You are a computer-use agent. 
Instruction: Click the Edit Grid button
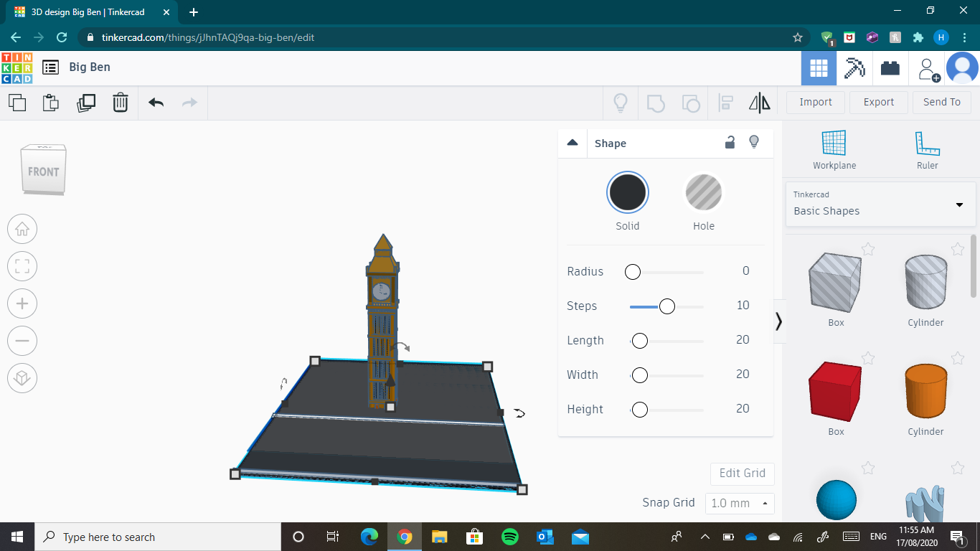pyautogui.click(x=743, y=474)
